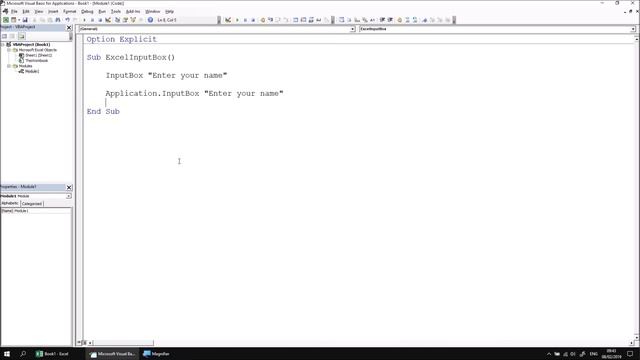640x360 pixels.
Task: Click the Step Into debug icon
Action: (270, 20)
